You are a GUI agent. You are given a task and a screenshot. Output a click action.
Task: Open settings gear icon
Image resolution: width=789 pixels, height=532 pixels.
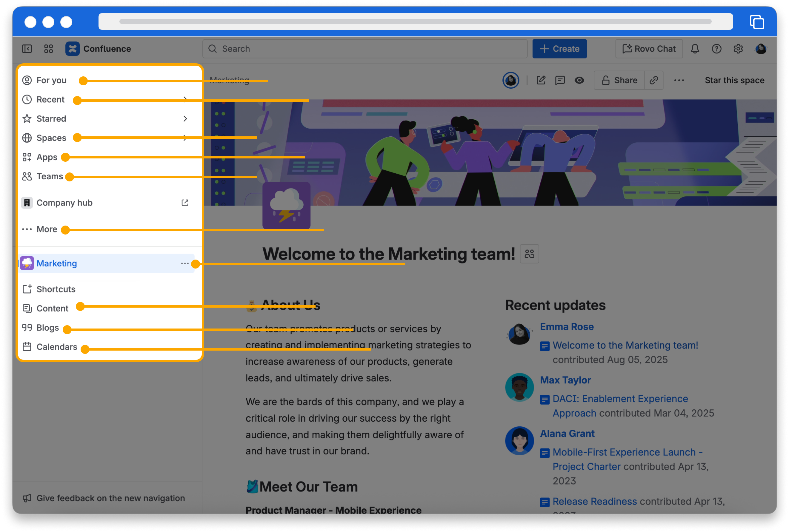[x=738, y=49]
